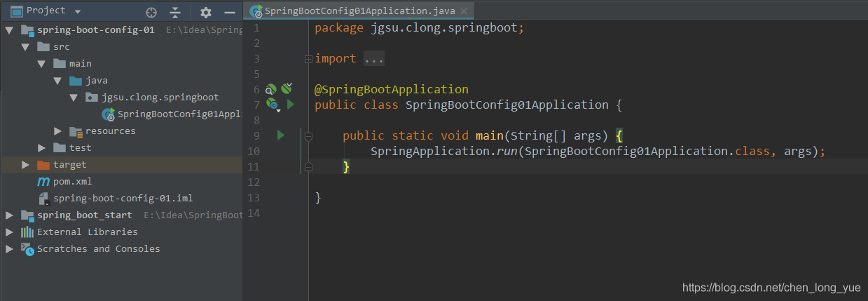Image resolution: width=868 pixels, height=301 pixels.
Task: Run class via green arrow on line 7
Action: (x=290, y=105)
